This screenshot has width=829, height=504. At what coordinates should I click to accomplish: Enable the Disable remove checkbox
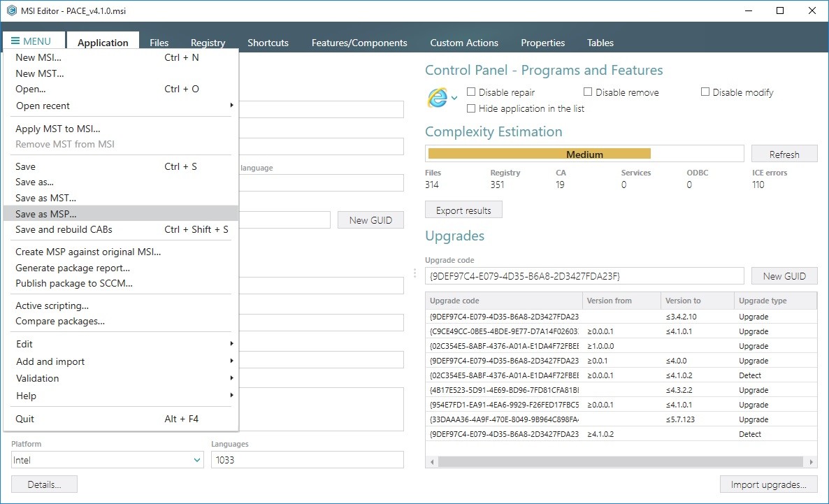[x=588, y=92]
